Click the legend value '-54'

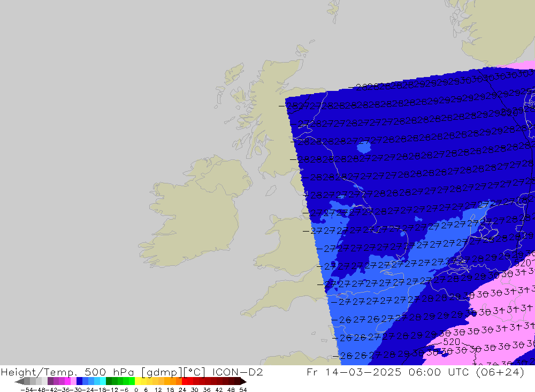[27, 390]
